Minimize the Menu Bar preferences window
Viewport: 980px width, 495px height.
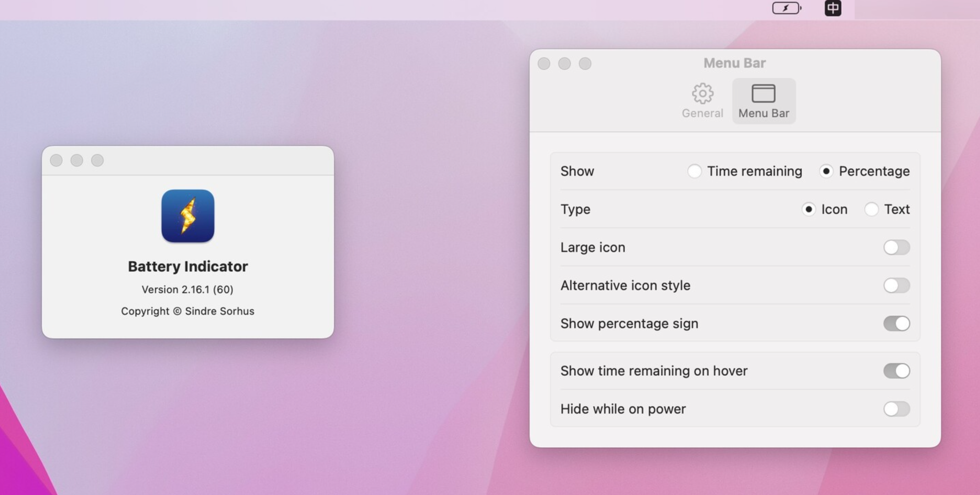(x=564, y=64)
